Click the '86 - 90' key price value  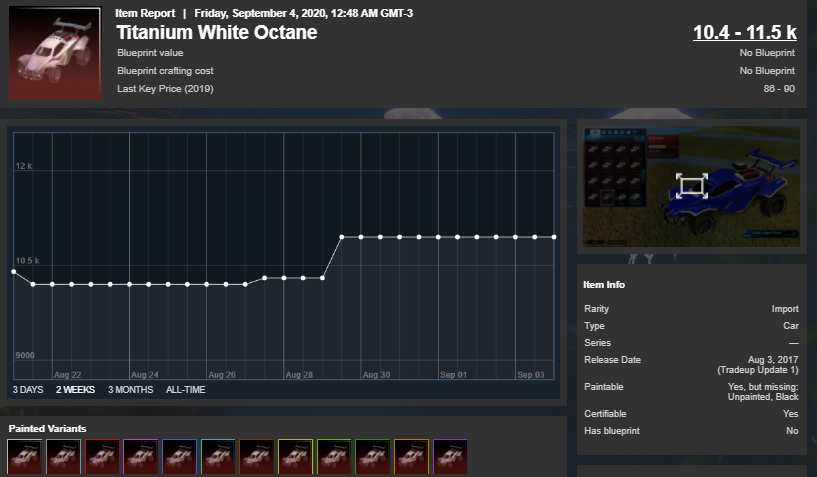[779, 89]
